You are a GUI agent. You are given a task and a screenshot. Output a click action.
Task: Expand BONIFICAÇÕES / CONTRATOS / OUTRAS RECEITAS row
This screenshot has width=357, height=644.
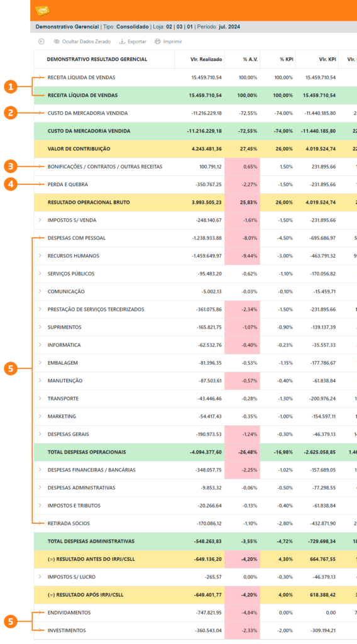click(40, 166)
